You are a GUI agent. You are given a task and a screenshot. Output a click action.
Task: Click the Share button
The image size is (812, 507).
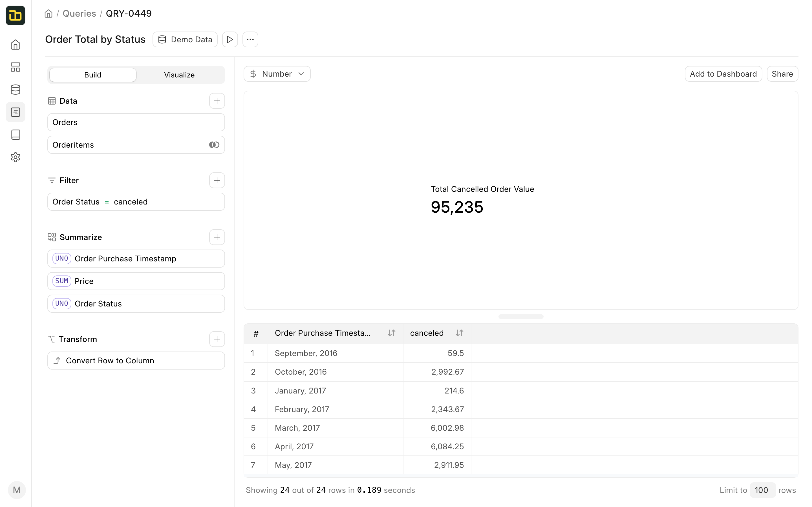(x=782, y=74)
